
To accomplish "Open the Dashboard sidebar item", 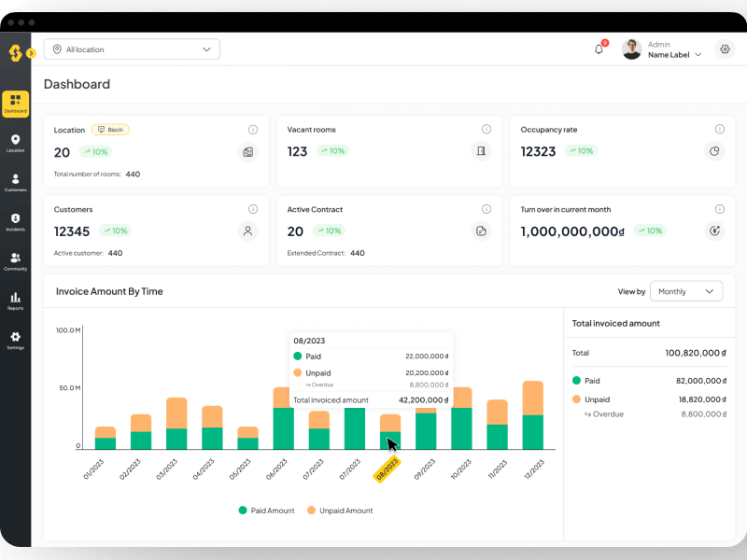I will (15, 104).
